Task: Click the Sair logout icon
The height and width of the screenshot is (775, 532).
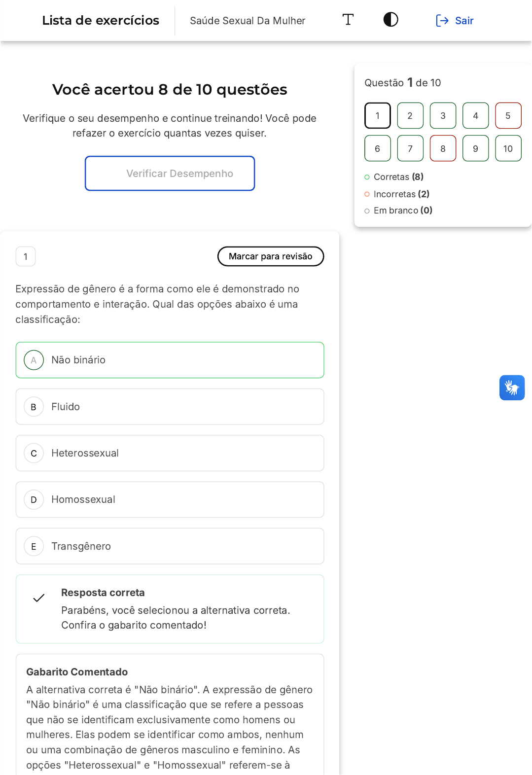Action: (x=442, y=21)
